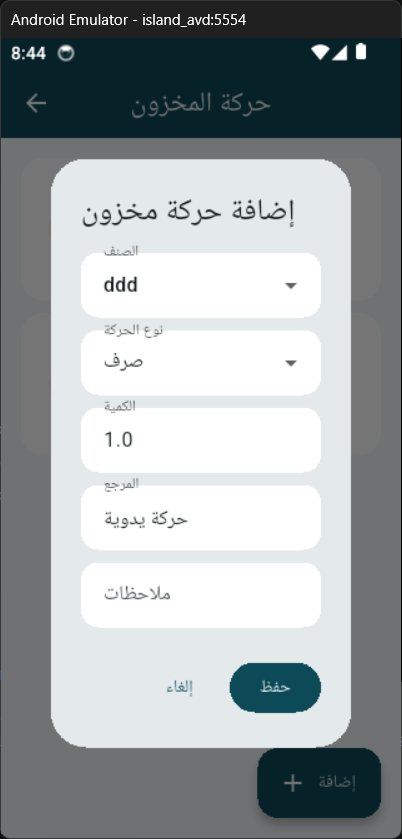Tap the battery icon in status bar
Image resolution: width=402 pixels, height=839 pixels.
pyautogui.click(x=361, y=52)
